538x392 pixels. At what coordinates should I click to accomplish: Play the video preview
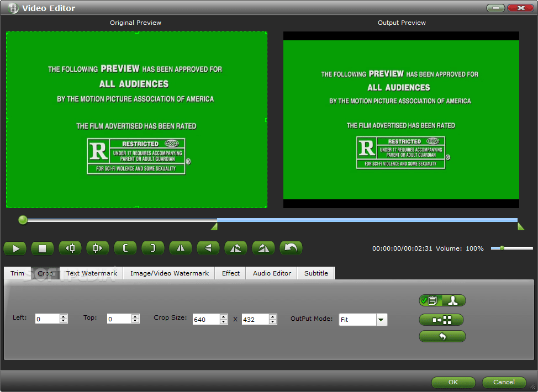(x=15, y=248)
